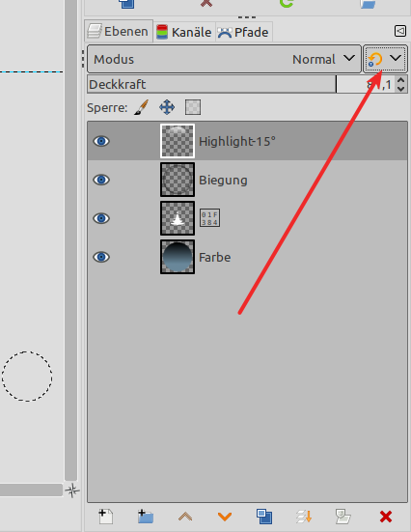Image resolution: width=411 pixels, height=532 pixels.
Task: Create a new layer group
Action: coord(146,517)
